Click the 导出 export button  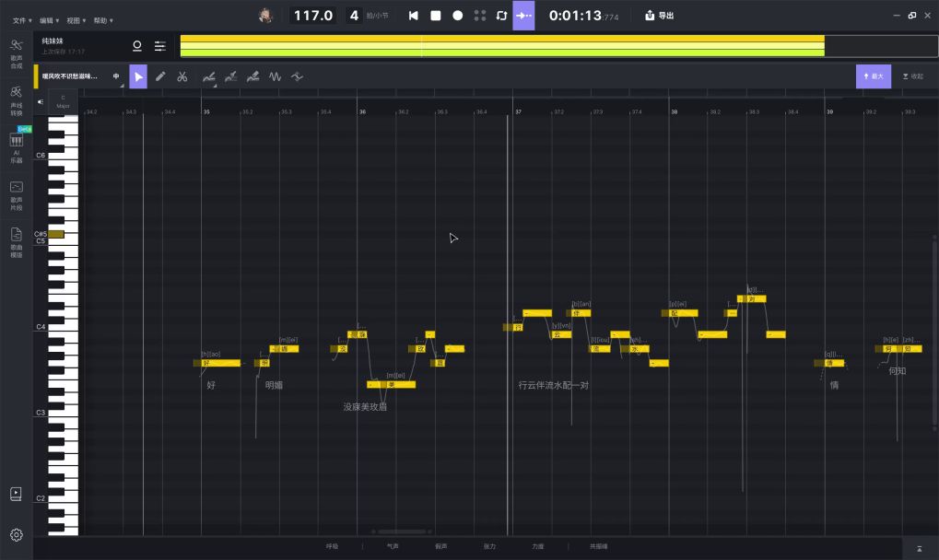pyautogui.click(x=659, y=16)
